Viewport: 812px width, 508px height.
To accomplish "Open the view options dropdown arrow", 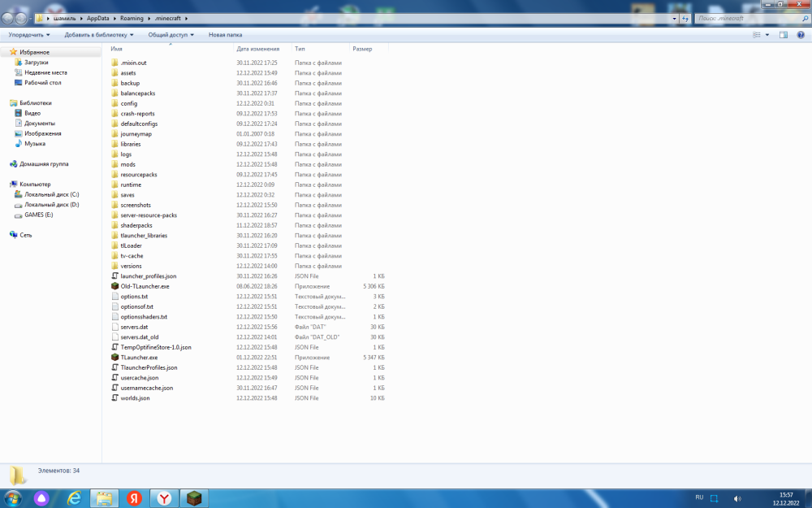I will tap(767, 35).
